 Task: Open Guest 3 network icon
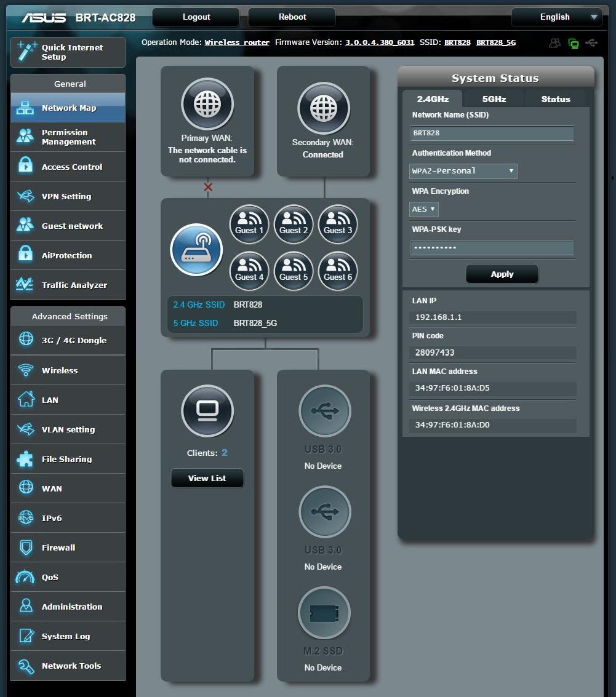pos(338,224)
